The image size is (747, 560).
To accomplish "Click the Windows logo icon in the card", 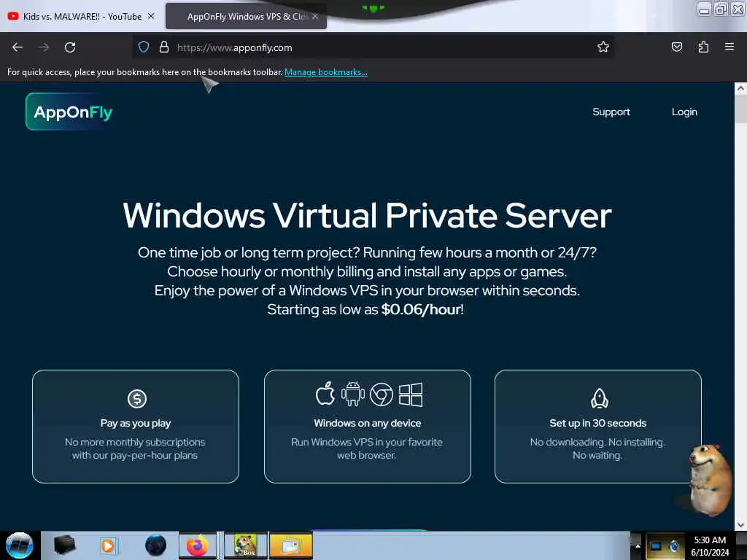I will 411,394.
